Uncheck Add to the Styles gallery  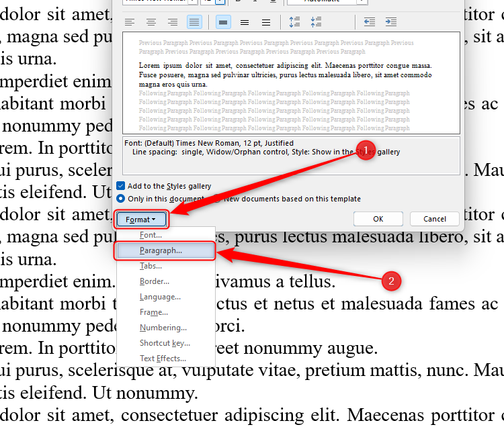(121, 186)
